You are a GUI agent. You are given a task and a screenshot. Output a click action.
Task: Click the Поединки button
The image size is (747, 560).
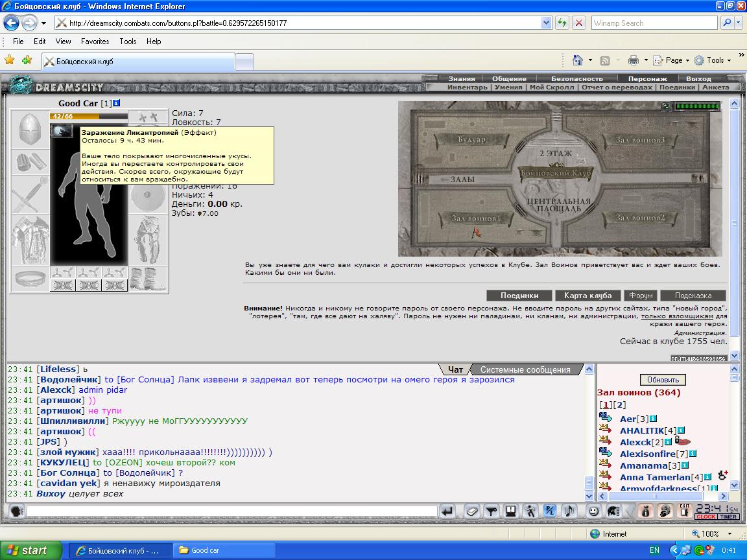(x=519, y=296)
